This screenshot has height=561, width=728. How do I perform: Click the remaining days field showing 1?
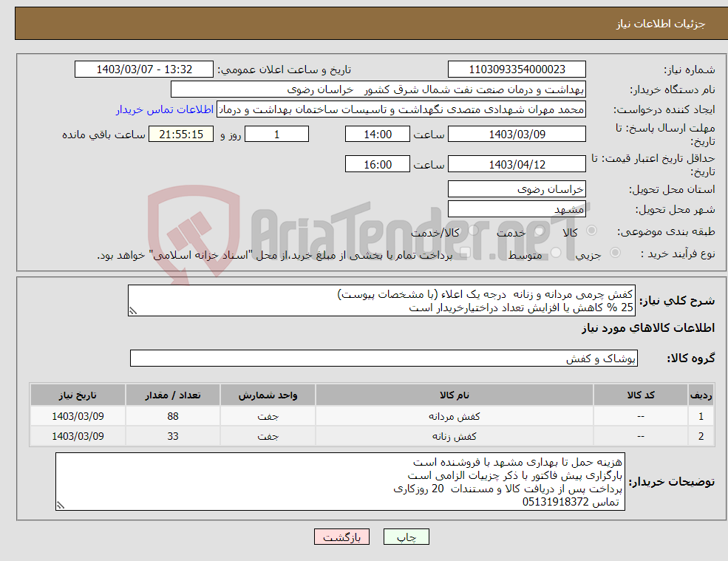tap(276, 135)
